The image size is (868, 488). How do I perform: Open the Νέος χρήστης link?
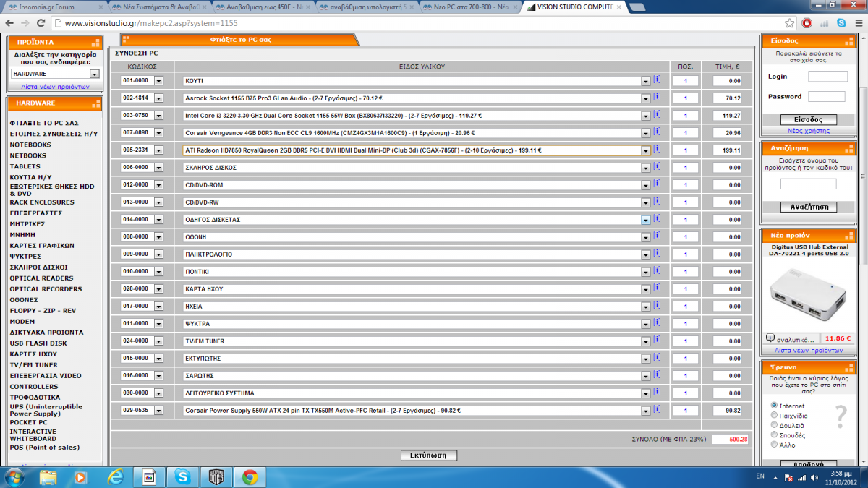tap(809, 131)
